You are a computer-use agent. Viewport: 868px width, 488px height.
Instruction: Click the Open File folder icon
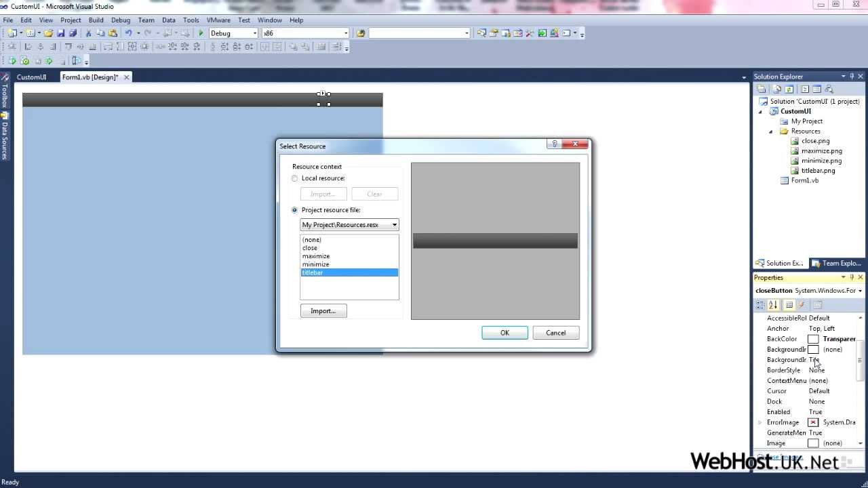pos(48,33)
